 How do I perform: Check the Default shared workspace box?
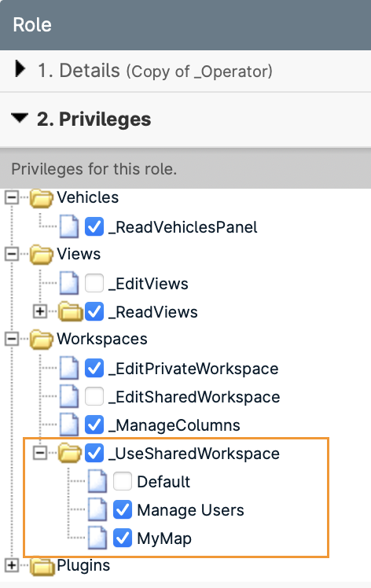click(x=123, y=481)
